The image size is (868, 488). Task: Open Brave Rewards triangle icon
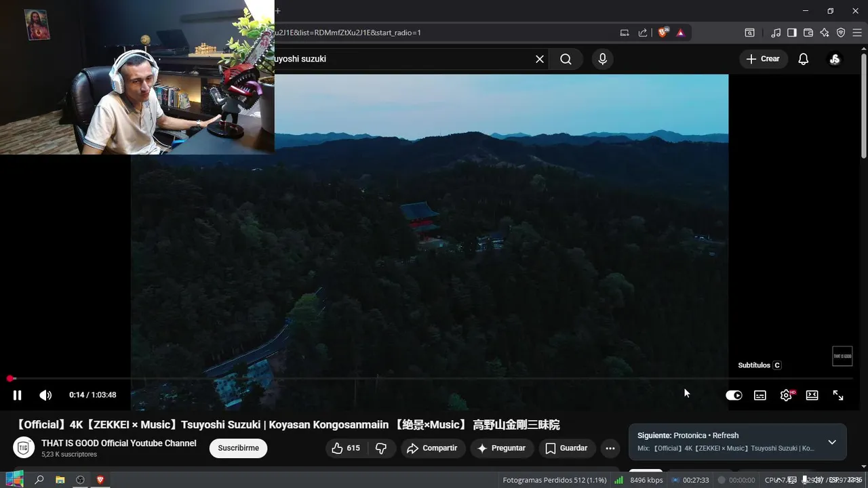pyautogui.click(x=680, y=33)
